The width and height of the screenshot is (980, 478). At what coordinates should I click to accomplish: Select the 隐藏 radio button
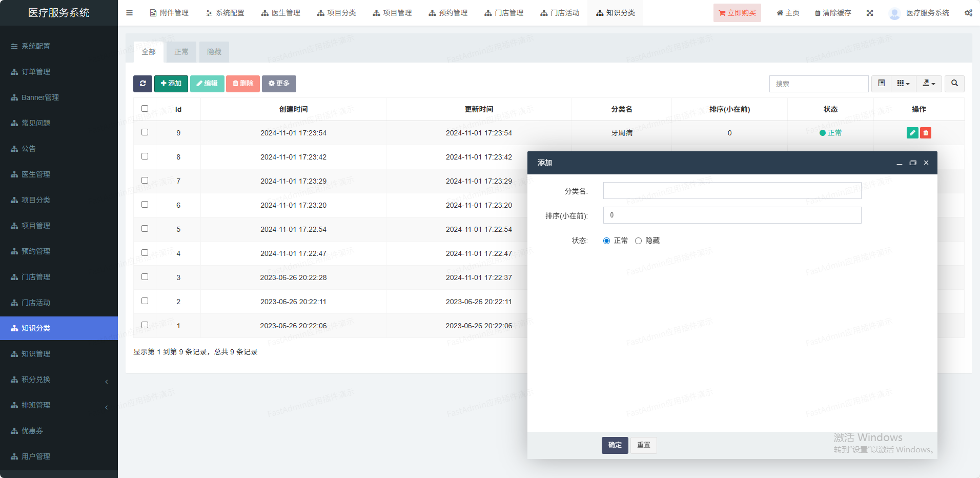pos(638,241)
